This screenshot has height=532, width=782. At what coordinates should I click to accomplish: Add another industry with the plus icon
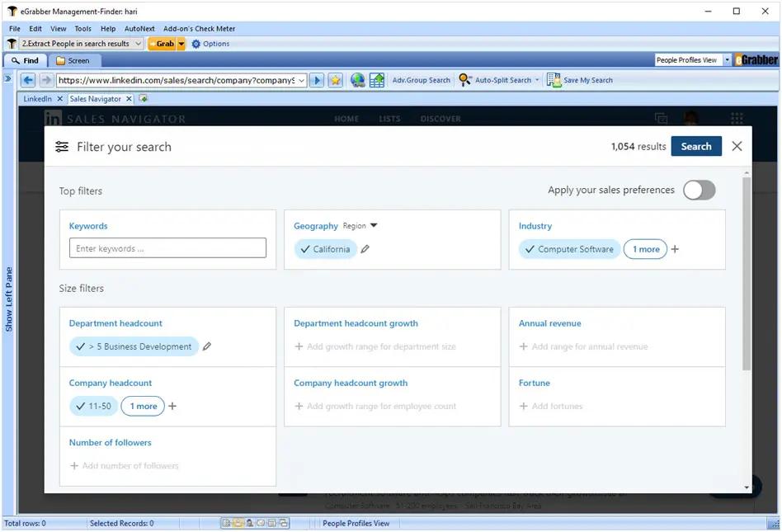pyautogui.click(x=675, y=249)
